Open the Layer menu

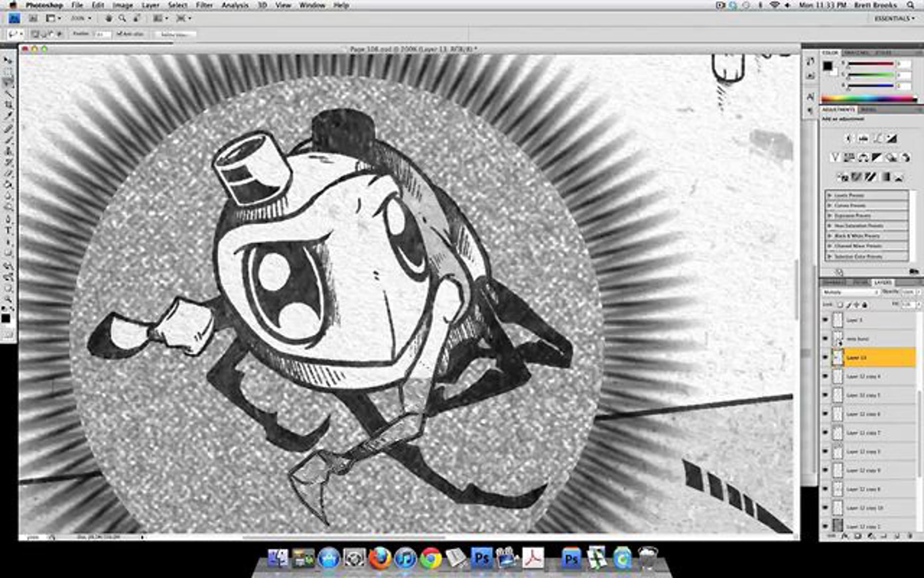tap(150, 5)
